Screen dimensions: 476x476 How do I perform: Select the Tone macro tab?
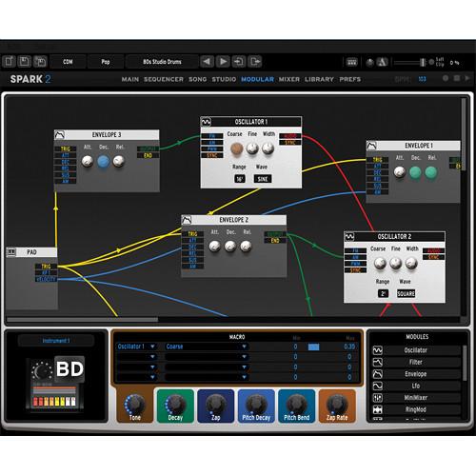135,407
